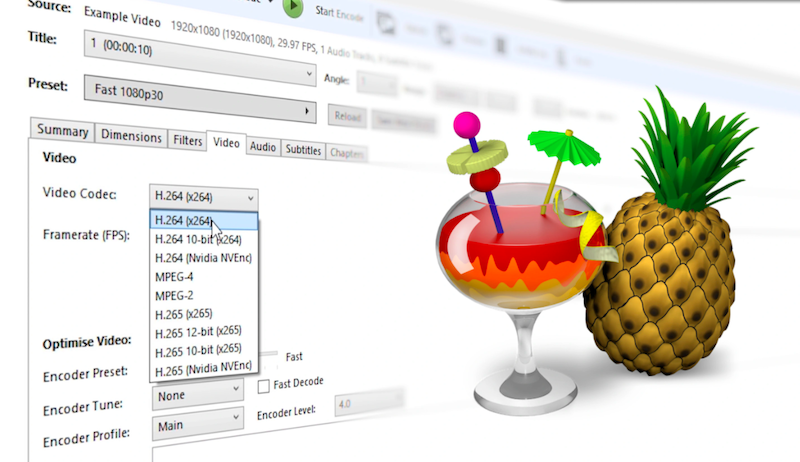Screen dimensions: 800x462
Task: Collapse the Video Codec combo box
Action: [204, 197]
